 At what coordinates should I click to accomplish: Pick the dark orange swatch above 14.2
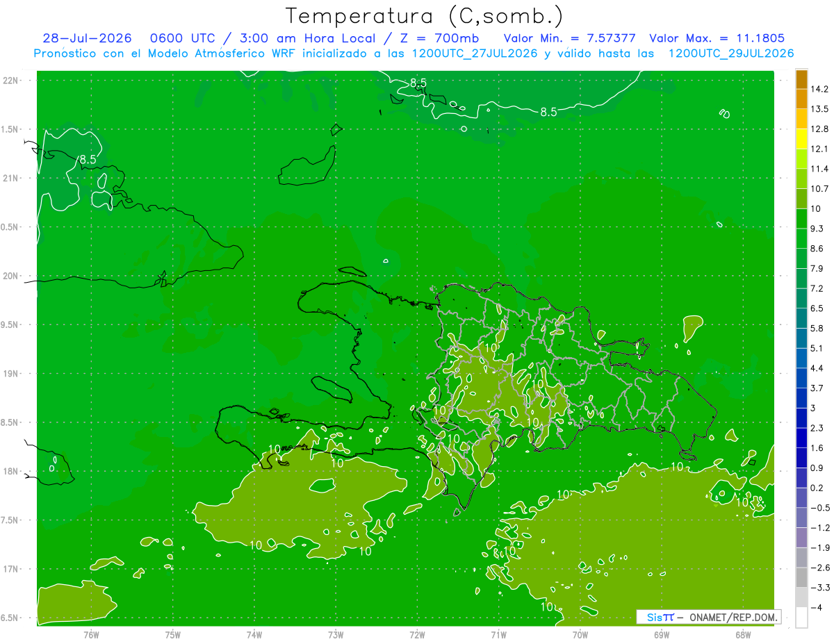[x=801, y=79]
